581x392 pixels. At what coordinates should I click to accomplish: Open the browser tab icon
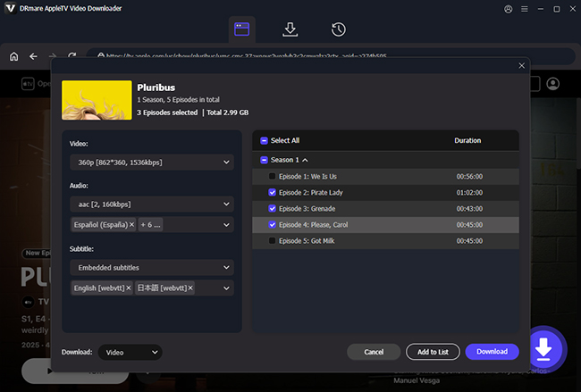pos(241,29)
